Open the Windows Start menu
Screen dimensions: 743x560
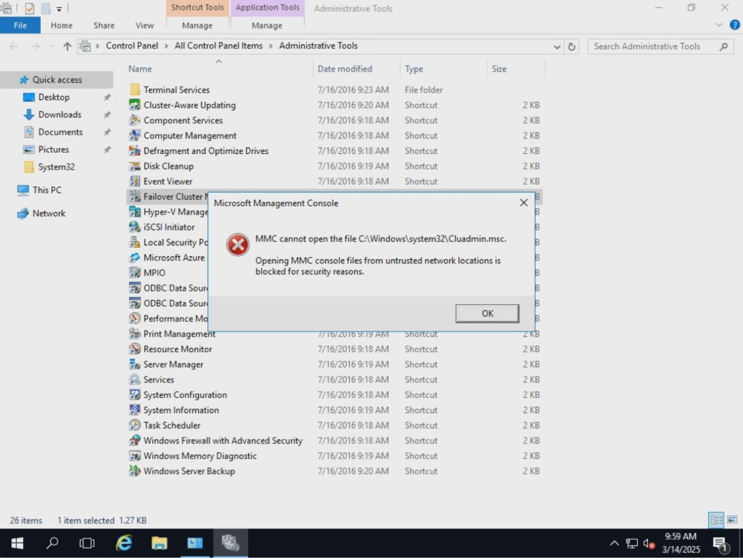[x=17, y=543]
